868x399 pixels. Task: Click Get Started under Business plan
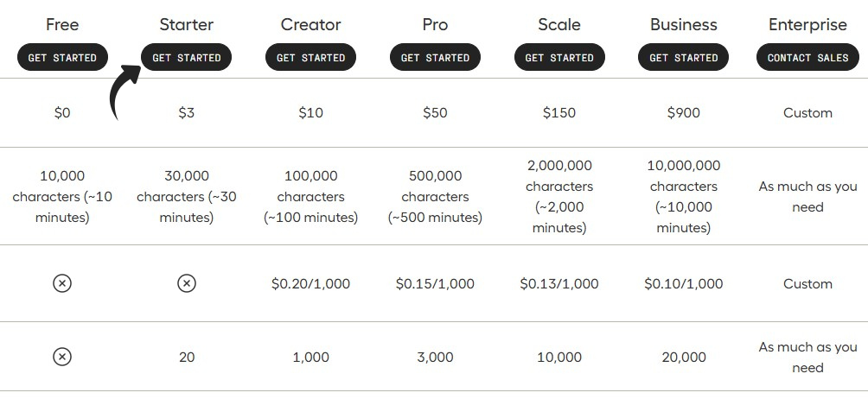pyautogui.click(x=683, y=58)
